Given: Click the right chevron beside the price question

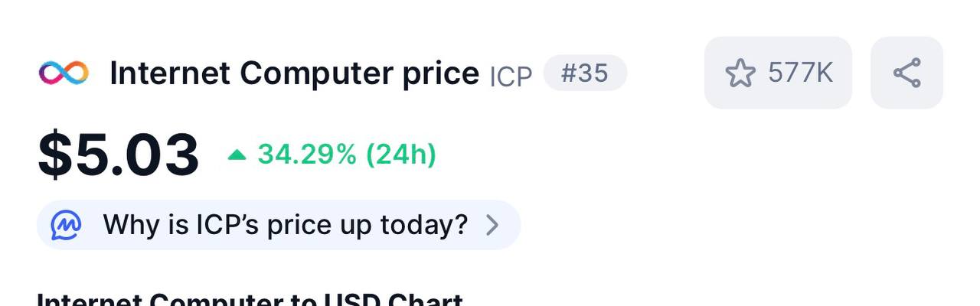Looking at the screenshot, I should [x=493, y=225].
